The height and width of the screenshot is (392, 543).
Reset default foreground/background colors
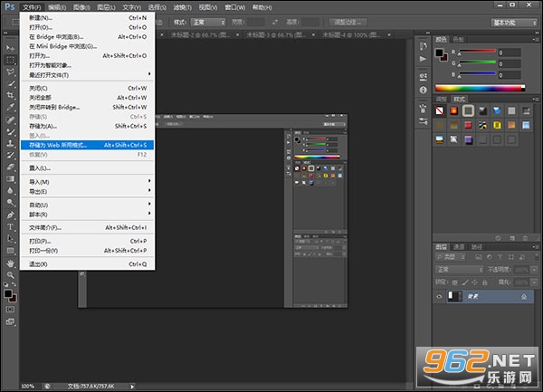tap(6, 284)
